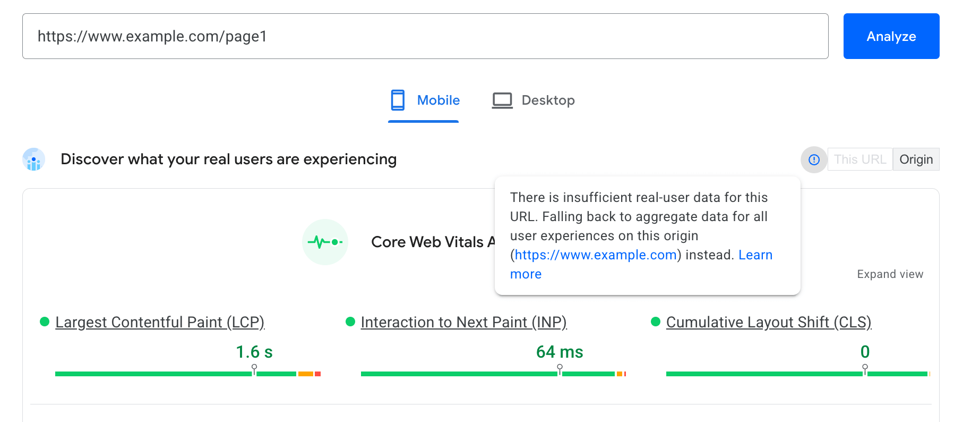
Task: Expand view of the Core Web Vitals
Action: pos(890,274)
